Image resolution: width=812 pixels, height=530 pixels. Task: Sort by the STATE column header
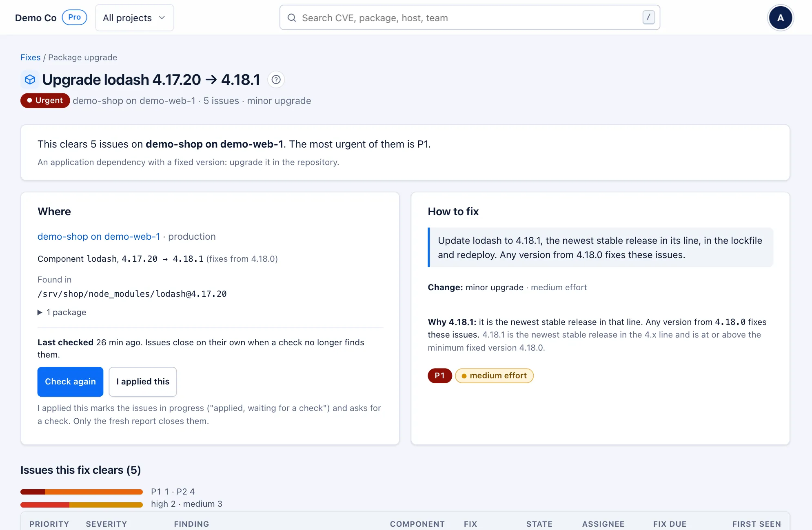pyautogui.click(x=539, y=524)
